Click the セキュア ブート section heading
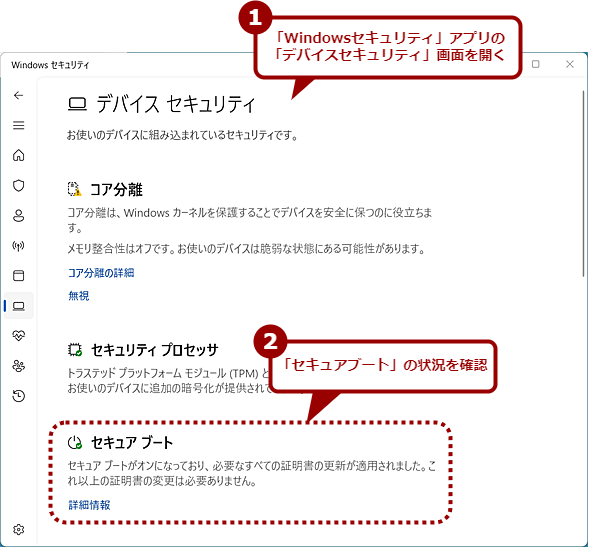This screenshot has height=548, width=589. click(x=132, y=442)
